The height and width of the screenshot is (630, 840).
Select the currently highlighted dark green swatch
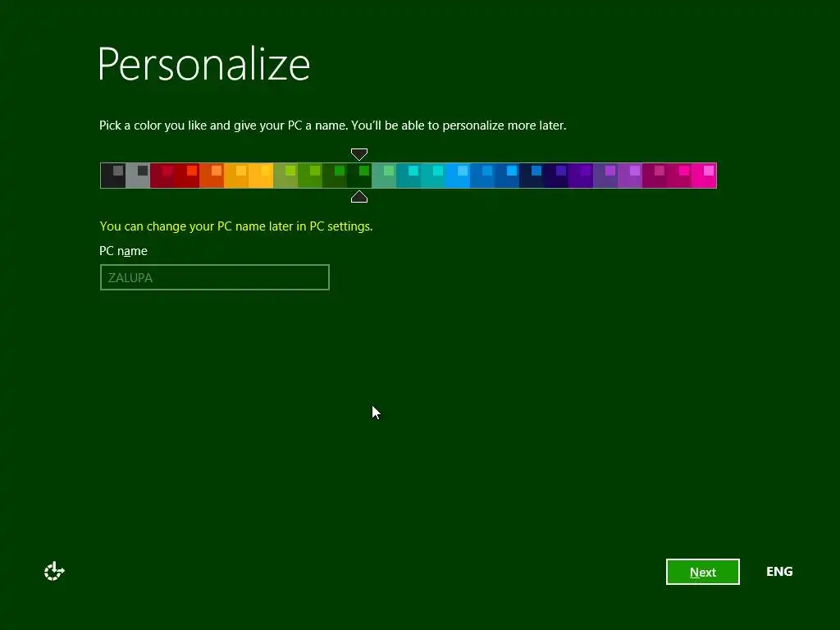[x=359, y=176]
